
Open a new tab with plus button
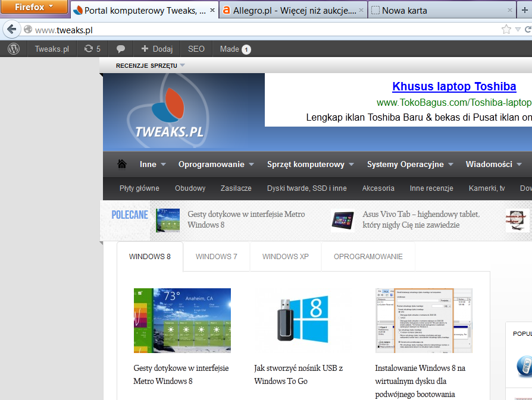524,11
